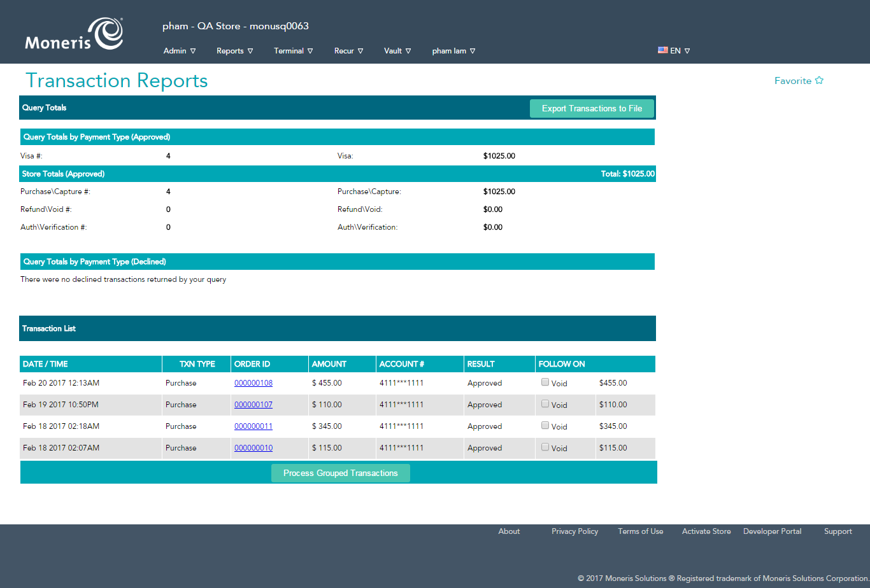Open order 000000010 details
This screenshot has height=588, width=870.
[253, 448]
